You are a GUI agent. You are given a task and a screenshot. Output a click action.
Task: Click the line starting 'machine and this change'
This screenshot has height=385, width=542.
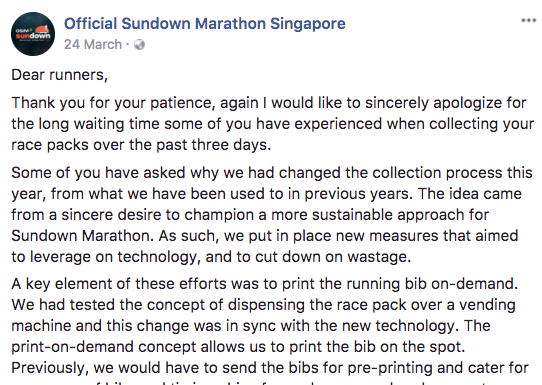(251, 326)
